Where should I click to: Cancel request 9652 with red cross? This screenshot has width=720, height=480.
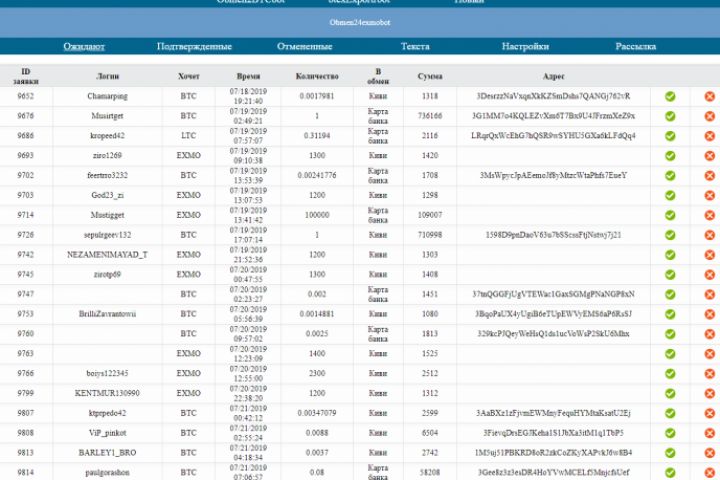pyautogui.click(x=709, y=96)
